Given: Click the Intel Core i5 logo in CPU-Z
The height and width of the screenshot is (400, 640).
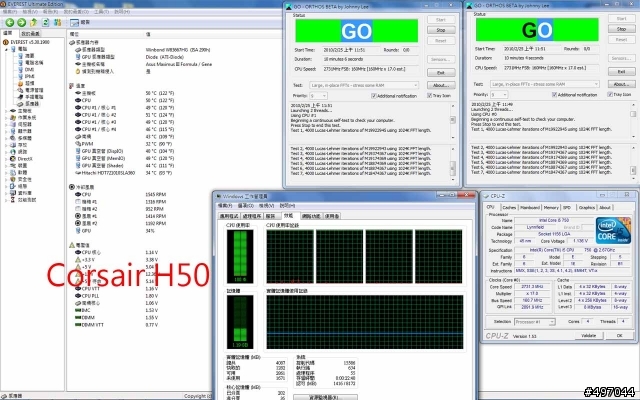Looking at the screenshot, I should click(613, 231).
